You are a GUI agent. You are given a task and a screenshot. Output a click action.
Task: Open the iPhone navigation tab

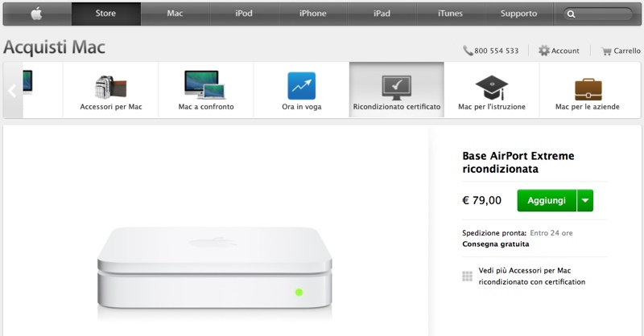[313, 14]
